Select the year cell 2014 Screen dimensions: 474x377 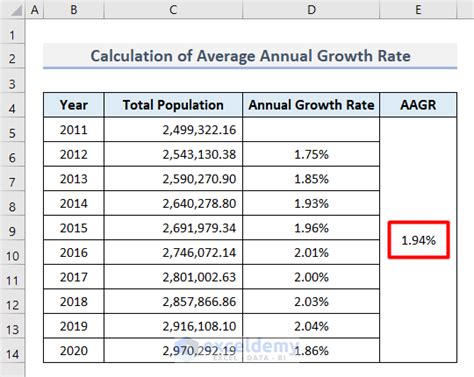point(74,203)
